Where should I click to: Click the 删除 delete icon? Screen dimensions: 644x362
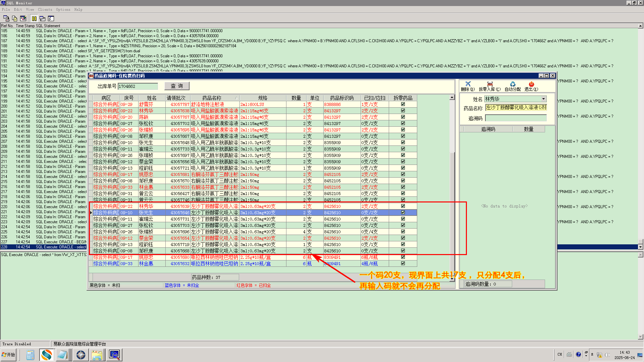pos(468,84)
